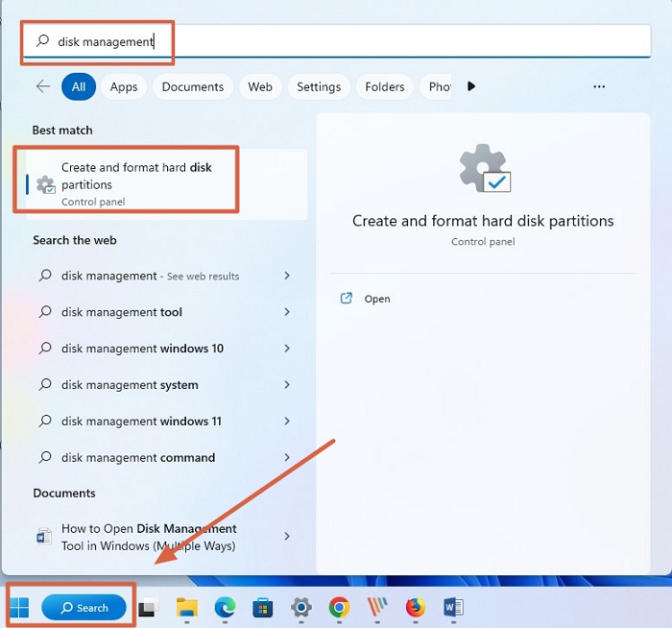Open the three-dot more options menu
Viewport: 672px width, 628px height.
(x=599, y=86)
